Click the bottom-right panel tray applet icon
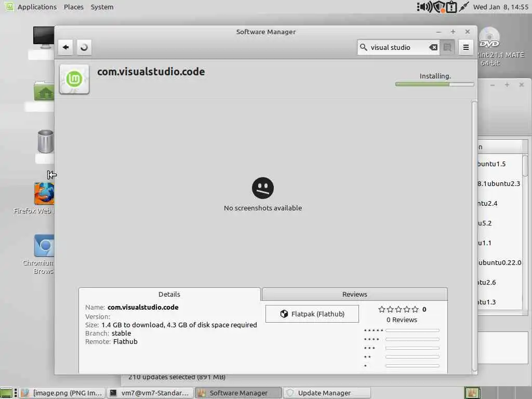This screenshot has width=532, height=399. [x=472, y=393]
